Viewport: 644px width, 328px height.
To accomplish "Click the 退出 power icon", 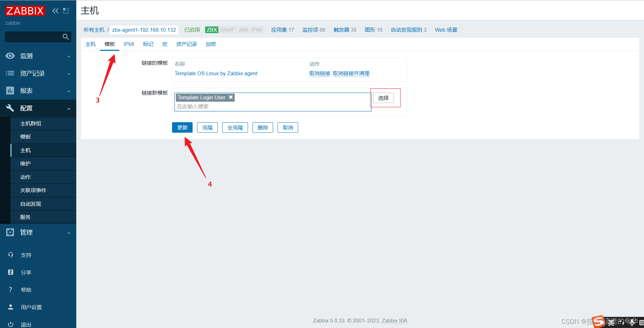I will 10,324.
